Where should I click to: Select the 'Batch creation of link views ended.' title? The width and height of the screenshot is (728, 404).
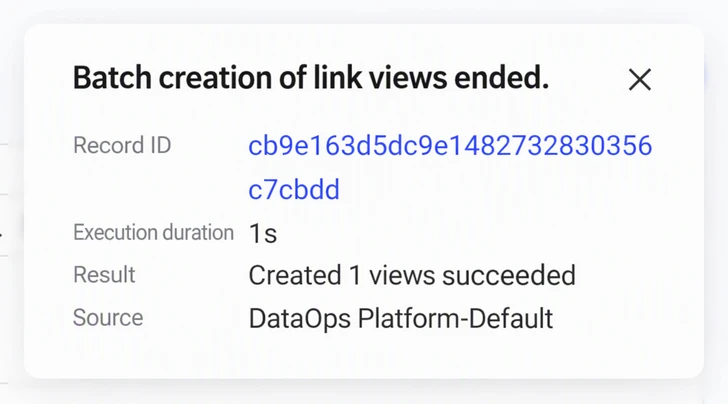(x=311, y=77)
